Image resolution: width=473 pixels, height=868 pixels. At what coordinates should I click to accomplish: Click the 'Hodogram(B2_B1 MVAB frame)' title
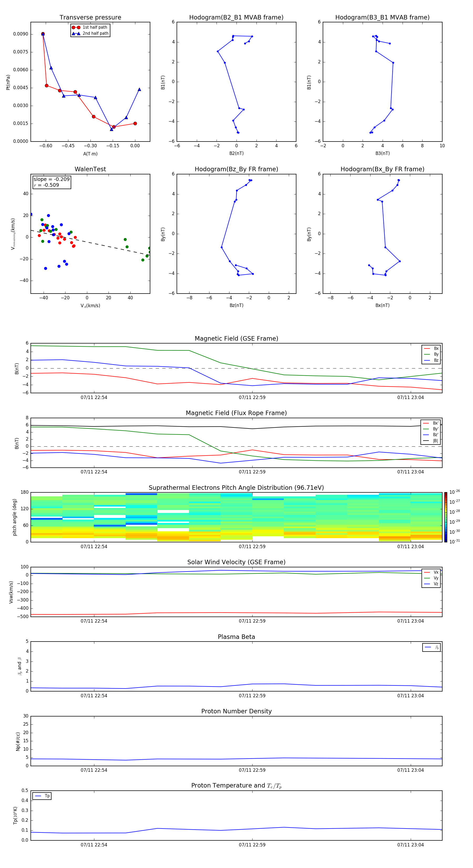236,18
